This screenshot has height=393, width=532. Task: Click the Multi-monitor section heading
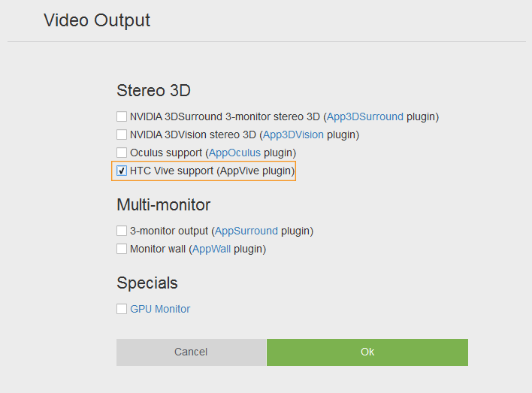[163, 204]
